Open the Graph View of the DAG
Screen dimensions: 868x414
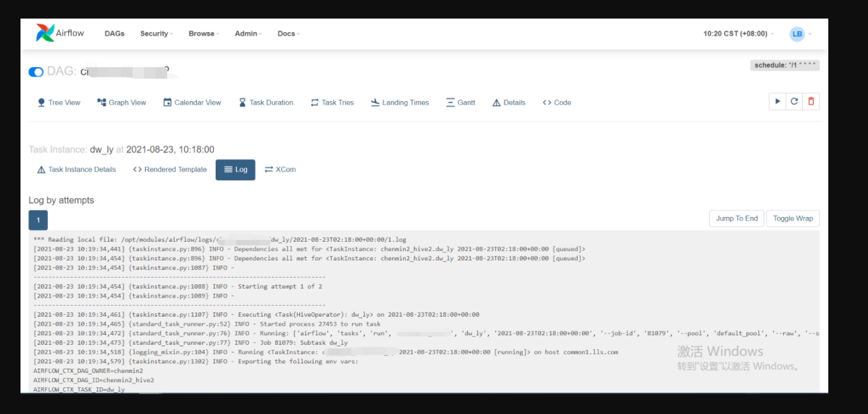point(122,102)
